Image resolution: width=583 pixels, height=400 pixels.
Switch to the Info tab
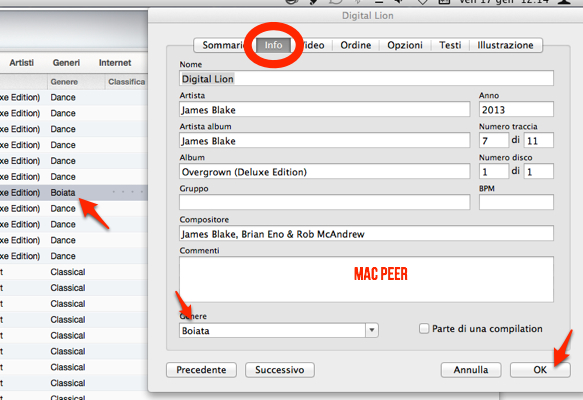(273, 45)
